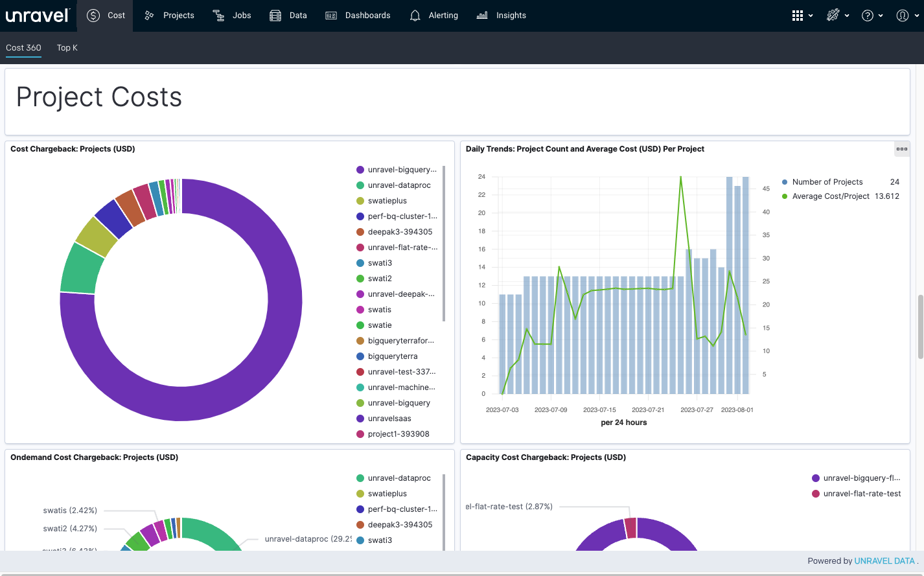Open the Alerting menu

click(x=433, y=16)
